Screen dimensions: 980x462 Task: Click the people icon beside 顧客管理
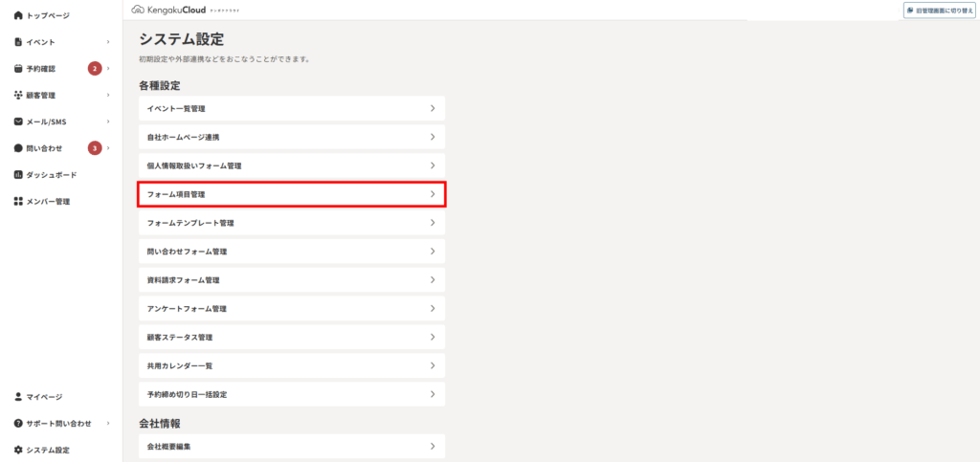[18, 96]
